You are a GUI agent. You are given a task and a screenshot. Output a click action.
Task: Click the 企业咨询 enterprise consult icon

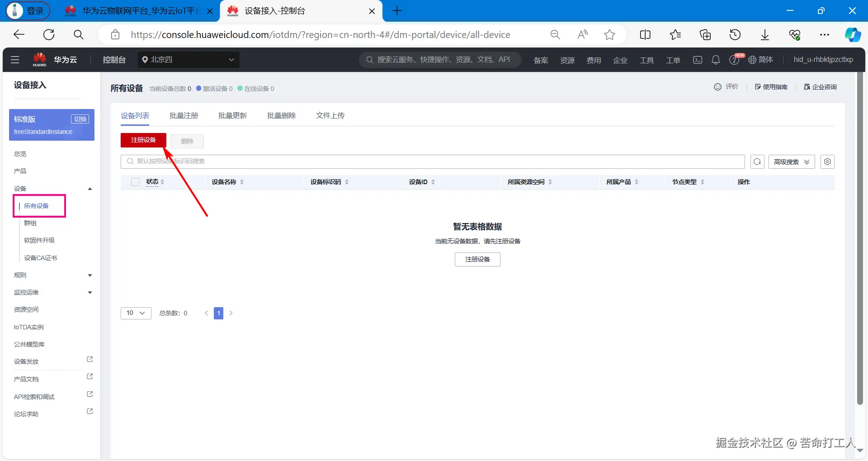[x=807, y=87]
